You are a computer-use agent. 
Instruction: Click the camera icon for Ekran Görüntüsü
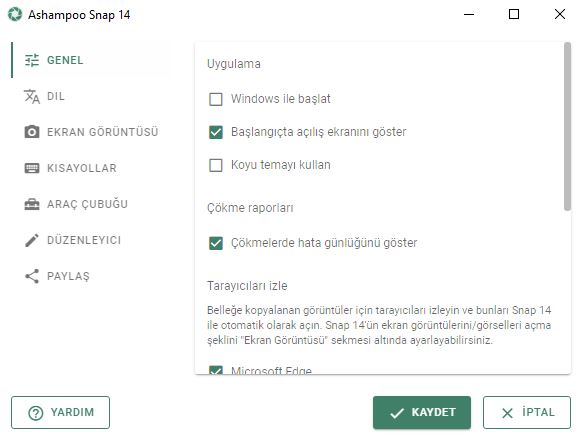[x=32, y=132]
